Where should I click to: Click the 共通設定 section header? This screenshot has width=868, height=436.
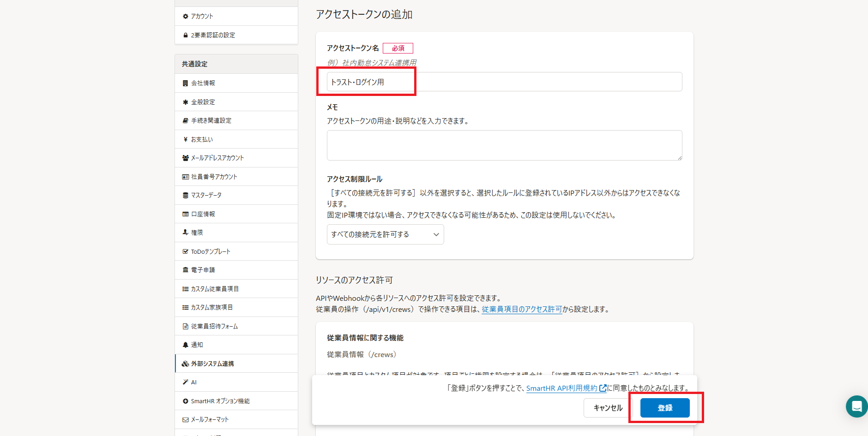(x=236, y=64)
